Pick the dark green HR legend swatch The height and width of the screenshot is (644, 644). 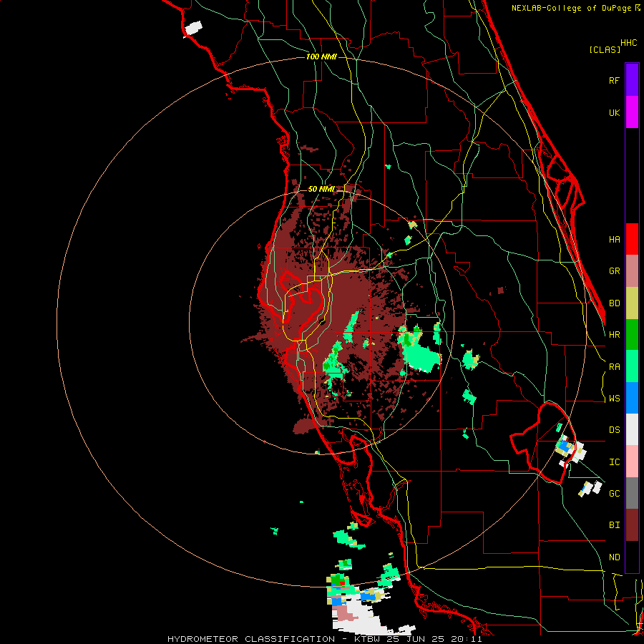tap(632, 335)
